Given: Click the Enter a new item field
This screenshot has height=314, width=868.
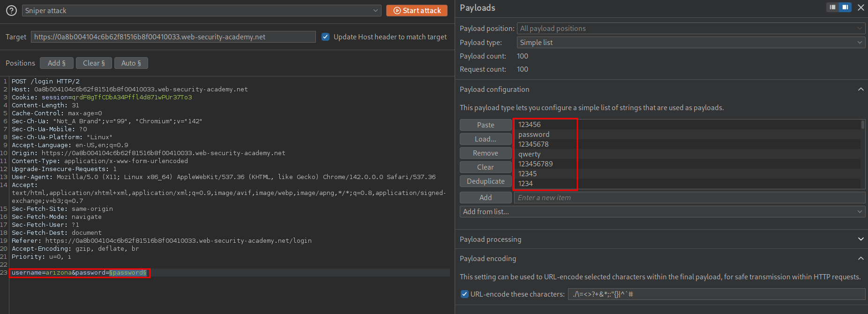Looking at the screenshot, I should (x=689, y=197).
